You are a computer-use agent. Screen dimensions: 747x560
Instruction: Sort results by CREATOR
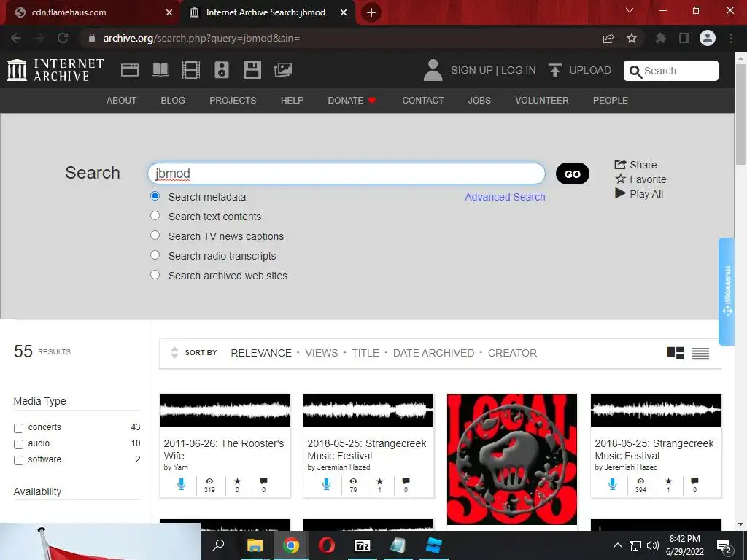(x=512, y=353)
